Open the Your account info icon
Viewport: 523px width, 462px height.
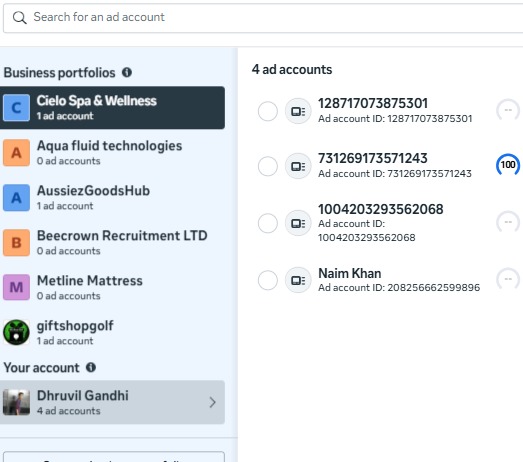[x=91, y=367]
